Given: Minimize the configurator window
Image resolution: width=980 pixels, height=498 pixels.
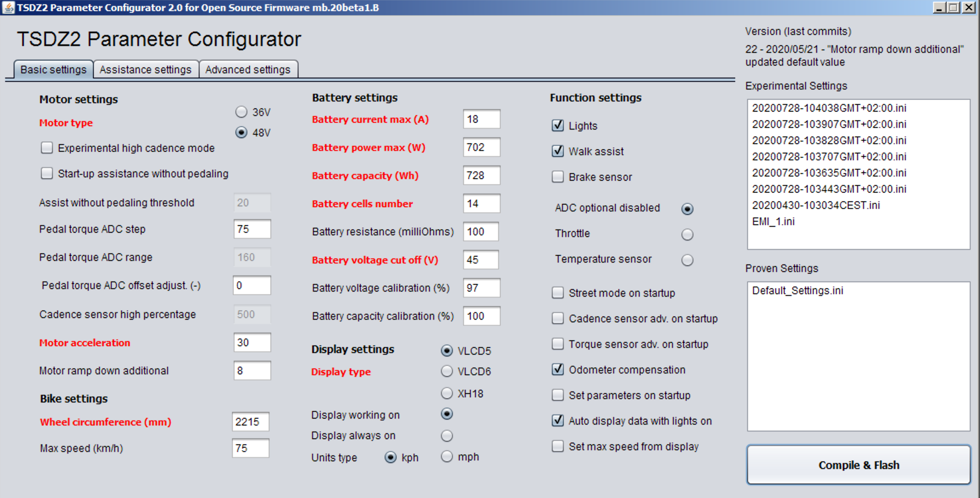Looking at the screenshot, I should click(x=939, y=7).
